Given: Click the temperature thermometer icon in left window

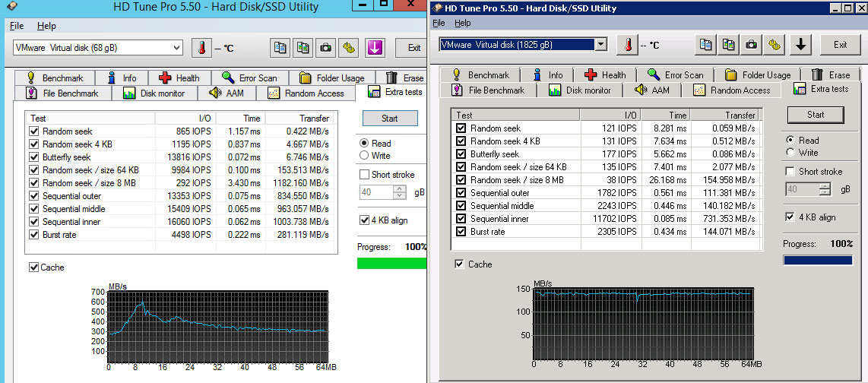Looking at the screenshot, I should coord(201,48).
